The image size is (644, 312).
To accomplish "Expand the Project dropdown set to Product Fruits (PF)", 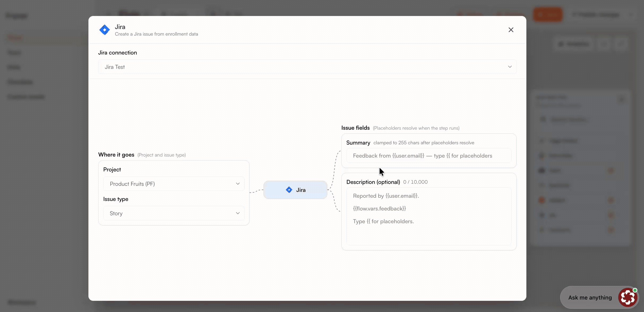I will coord(174,184).
